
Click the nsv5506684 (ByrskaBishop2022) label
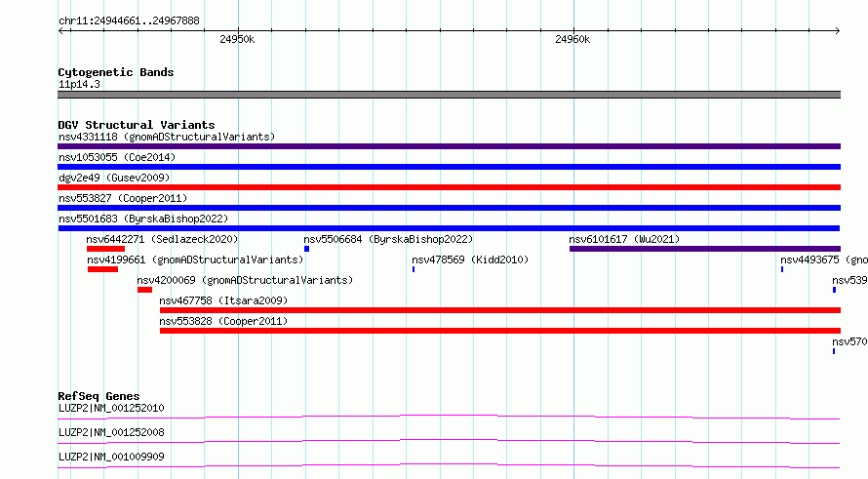point(388,239)
